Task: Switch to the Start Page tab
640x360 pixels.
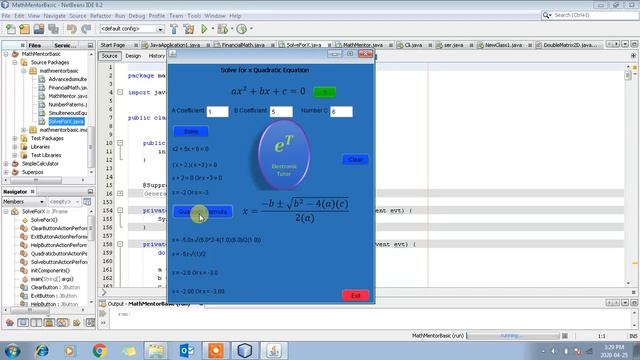Action: point(113,45)
